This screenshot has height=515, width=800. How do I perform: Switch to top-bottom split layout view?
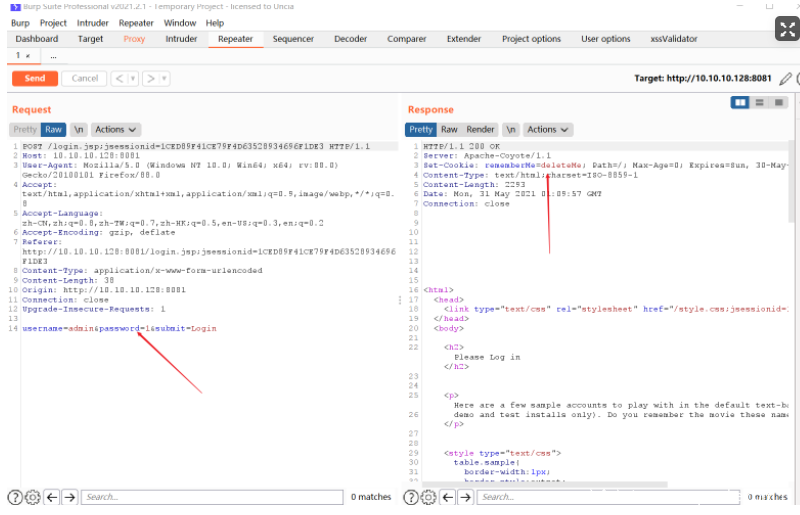click(760, 102)
